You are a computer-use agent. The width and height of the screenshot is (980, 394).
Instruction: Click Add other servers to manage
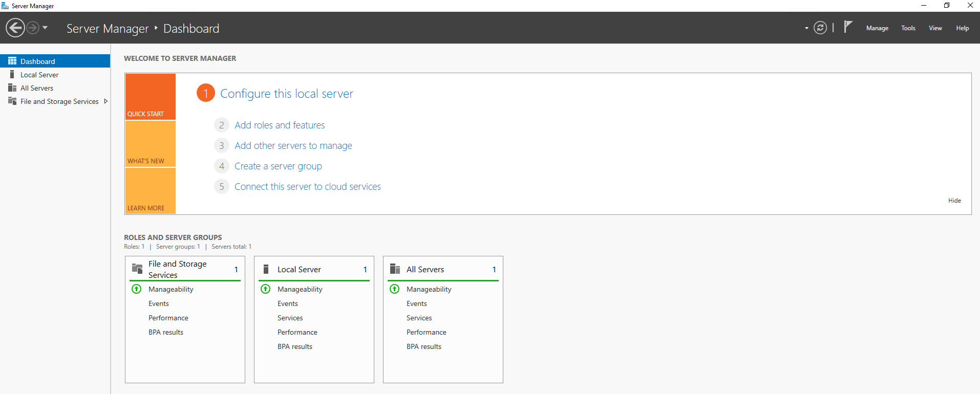coord(293,146)
